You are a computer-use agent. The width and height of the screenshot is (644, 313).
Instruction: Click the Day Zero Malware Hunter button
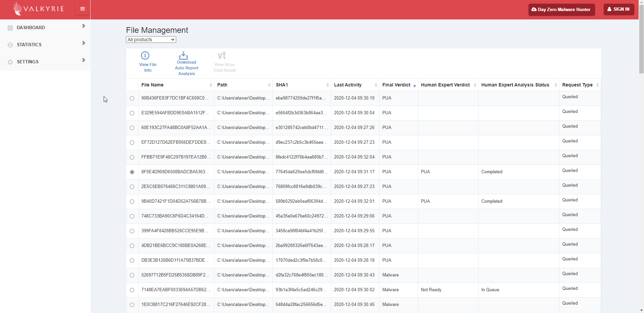pyautogui.click(x=561, y=10)
